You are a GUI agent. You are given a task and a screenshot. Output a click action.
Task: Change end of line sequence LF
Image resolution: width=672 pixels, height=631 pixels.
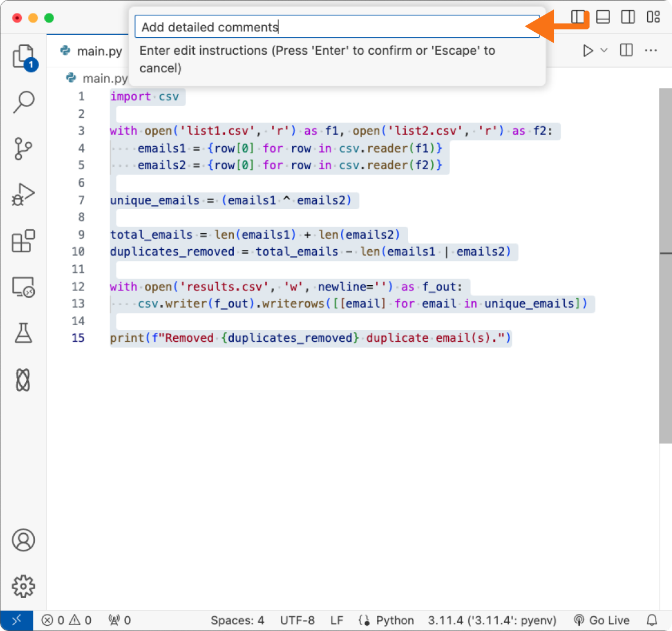tap(336, 620)
